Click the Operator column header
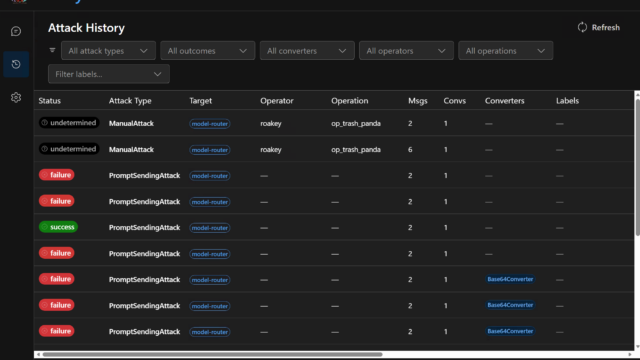 (277, 101)
